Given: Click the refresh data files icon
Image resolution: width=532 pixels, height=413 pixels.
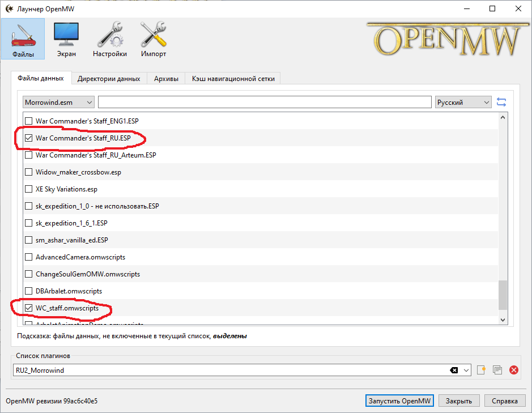Looking at the screenshot, I should coord(501,102).
